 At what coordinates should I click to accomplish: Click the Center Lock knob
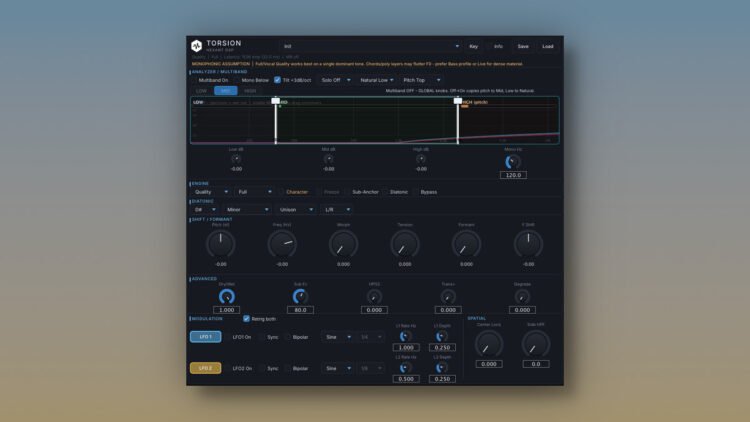tap(489, 344)
